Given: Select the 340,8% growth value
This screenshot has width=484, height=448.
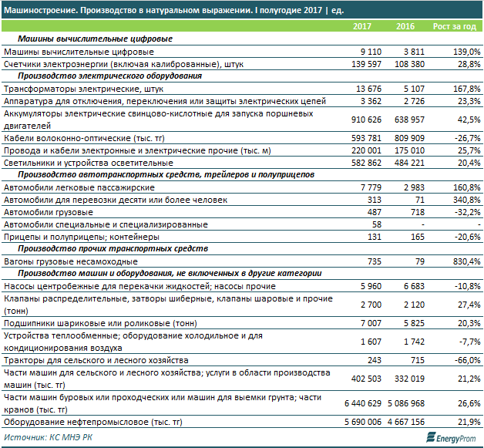Looking at the screenshot, I should coord(465,200).
